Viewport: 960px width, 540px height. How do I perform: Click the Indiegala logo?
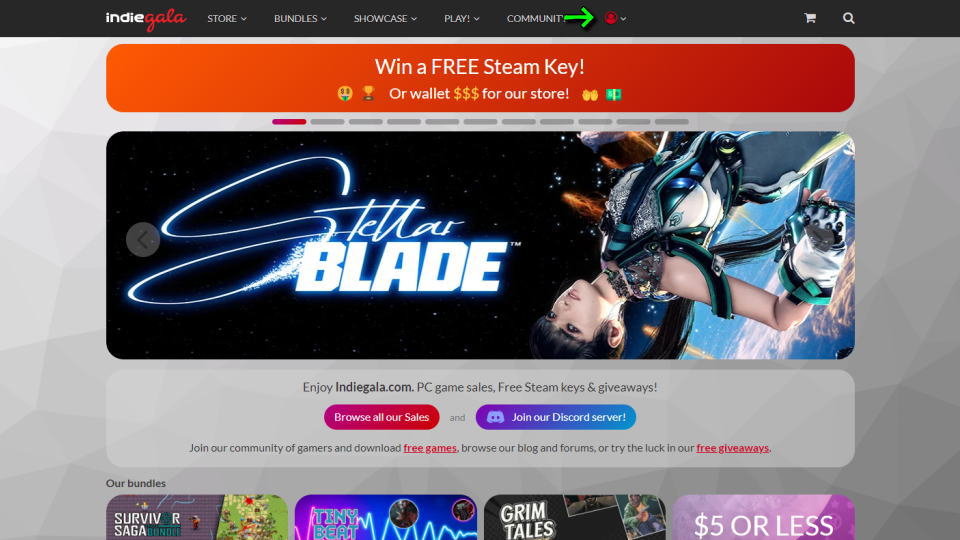(x=146, y=18)
